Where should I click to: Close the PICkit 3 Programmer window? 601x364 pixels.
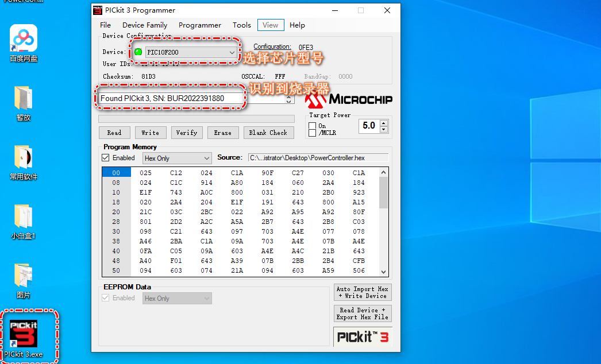387,10
